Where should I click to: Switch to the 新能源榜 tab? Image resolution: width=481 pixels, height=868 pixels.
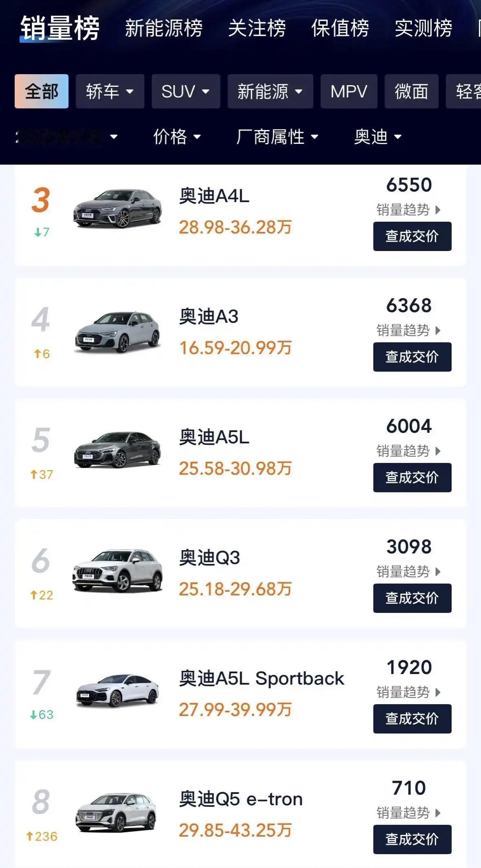tap(163, 28)
